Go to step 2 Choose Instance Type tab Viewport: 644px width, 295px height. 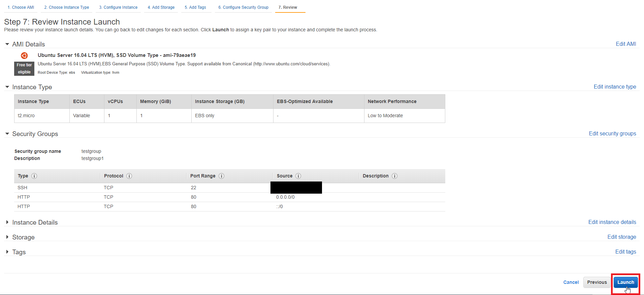click(x=67, y=7)
